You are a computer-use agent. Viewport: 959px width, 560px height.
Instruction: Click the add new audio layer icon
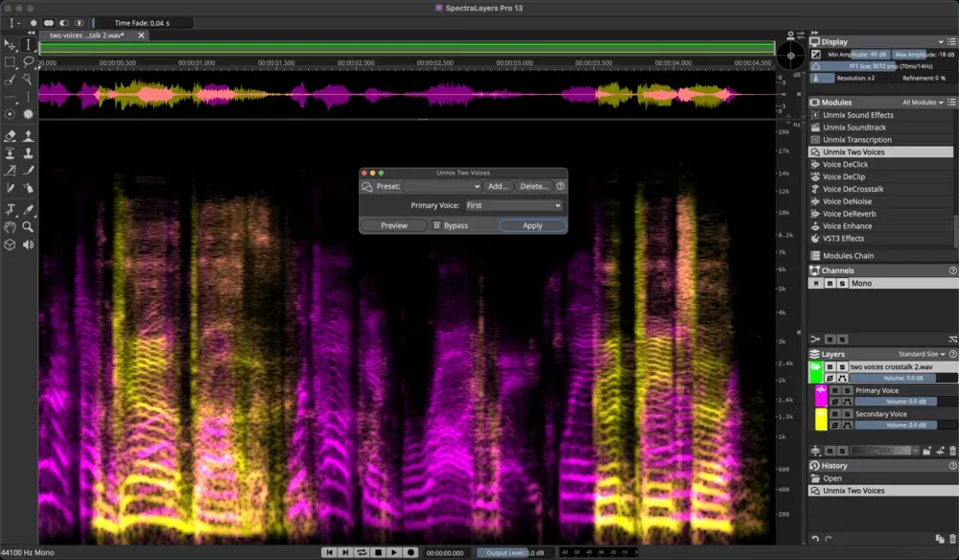(940, 451)
